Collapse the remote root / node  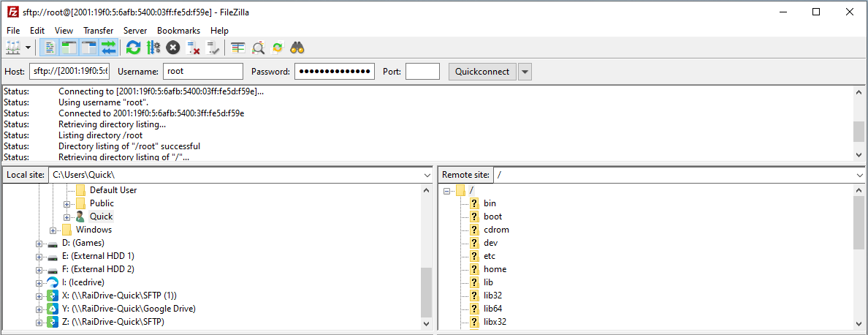pyautogui.click(x=446, y=191)
